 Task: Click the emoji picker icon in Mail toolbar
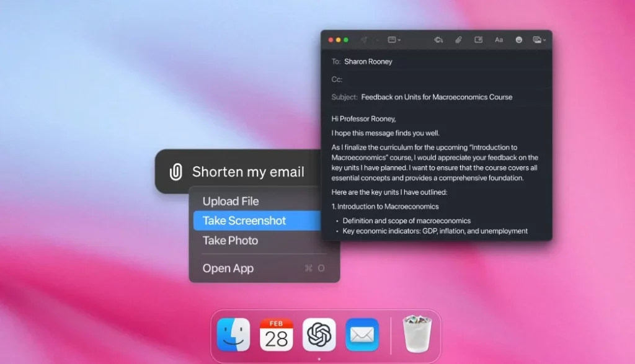519,39
